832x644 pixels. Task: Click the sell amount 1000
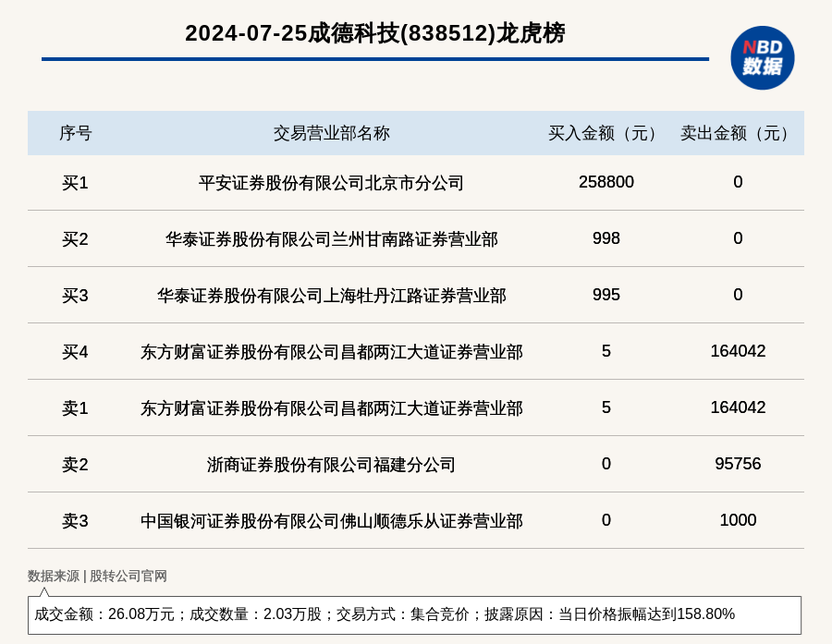(x=738, y=520)
